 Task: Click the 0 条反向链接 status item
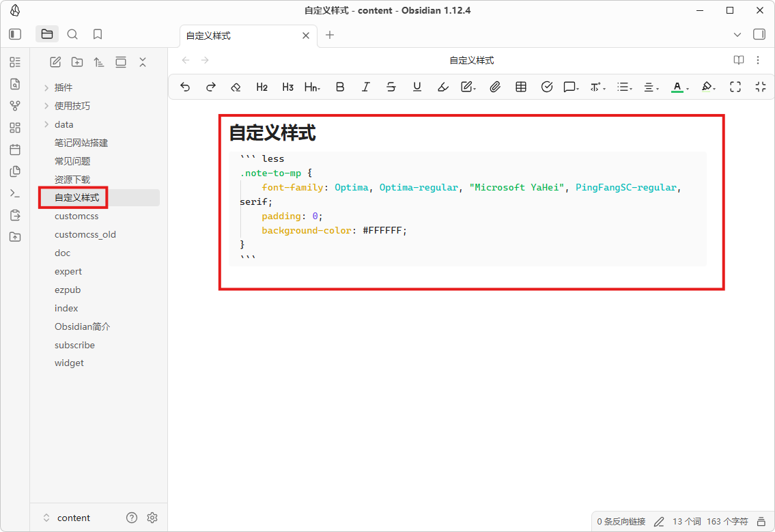coord(621,521)
